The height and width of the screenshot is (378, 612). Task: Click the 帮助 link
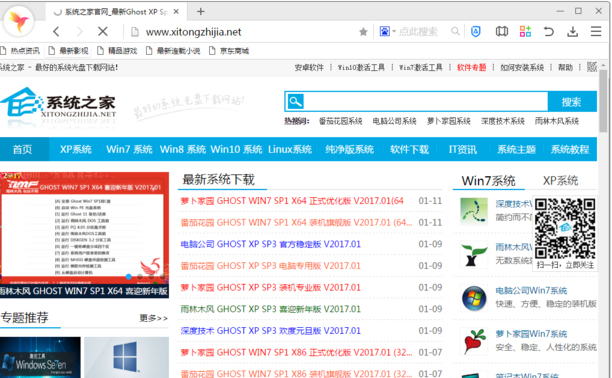[x=566, y=68]
